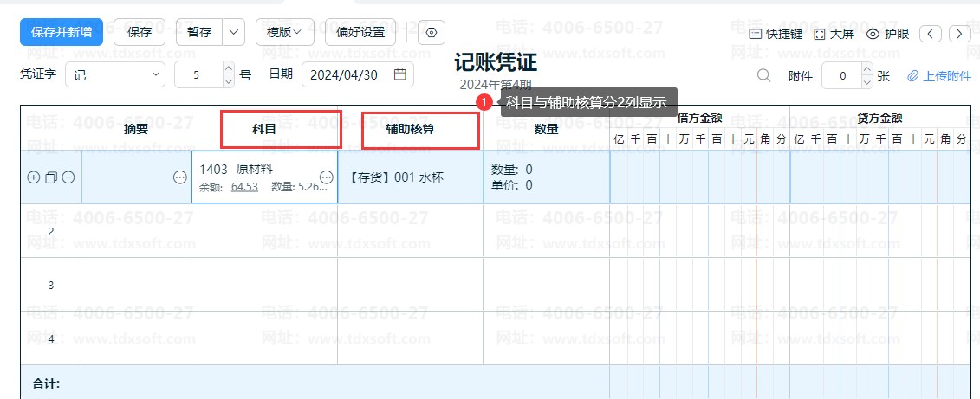Increase the voucher number with up arrow
Viewport: 980px width, 399px height.
[x=229, y=68]
